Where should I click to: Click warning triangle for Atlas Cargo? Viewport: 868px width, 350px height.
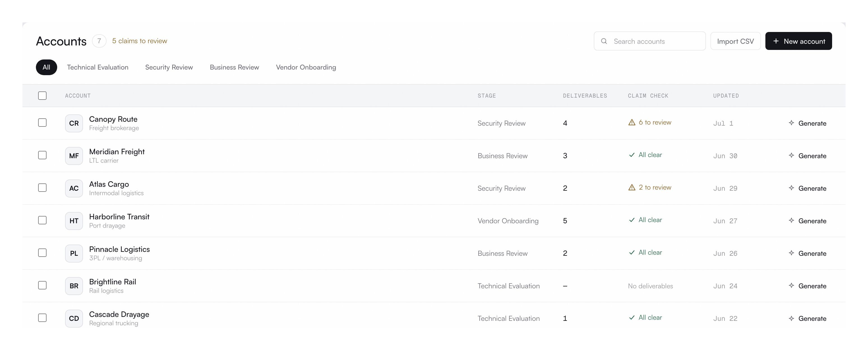point(632,187)
